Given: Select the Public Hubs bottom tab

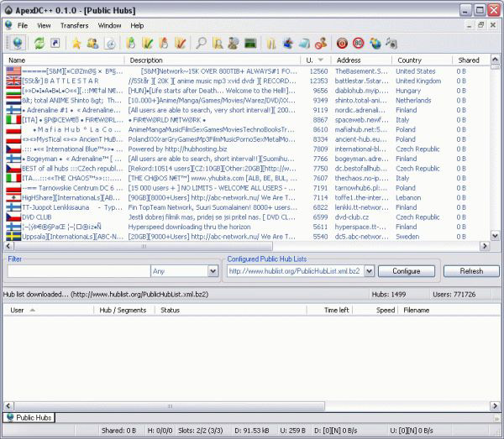Looking at the screenshot, I should click(29, 417).
